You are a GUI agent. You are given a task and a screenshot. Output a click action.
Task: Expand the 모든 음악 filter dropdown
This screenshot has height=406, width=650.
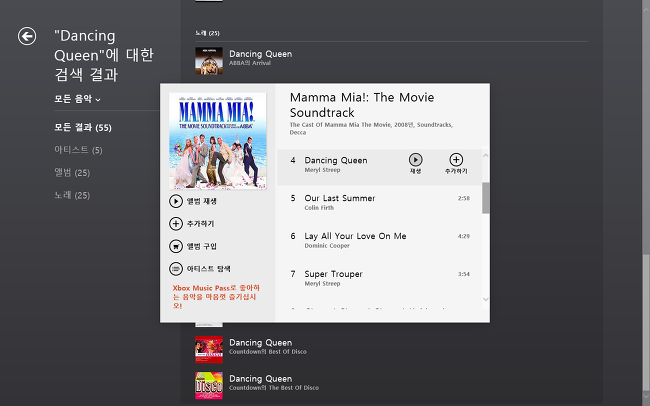[x=78, y=99]
